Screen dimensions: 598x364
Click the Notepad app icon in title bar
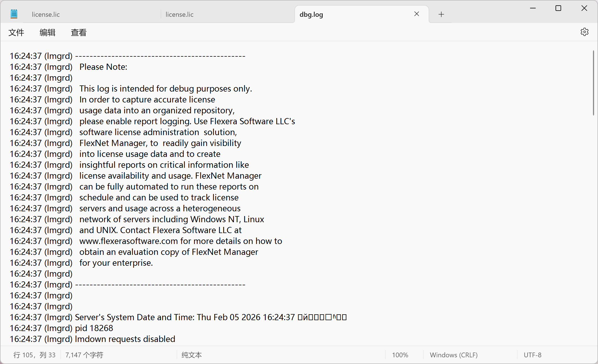click(14, 14)
